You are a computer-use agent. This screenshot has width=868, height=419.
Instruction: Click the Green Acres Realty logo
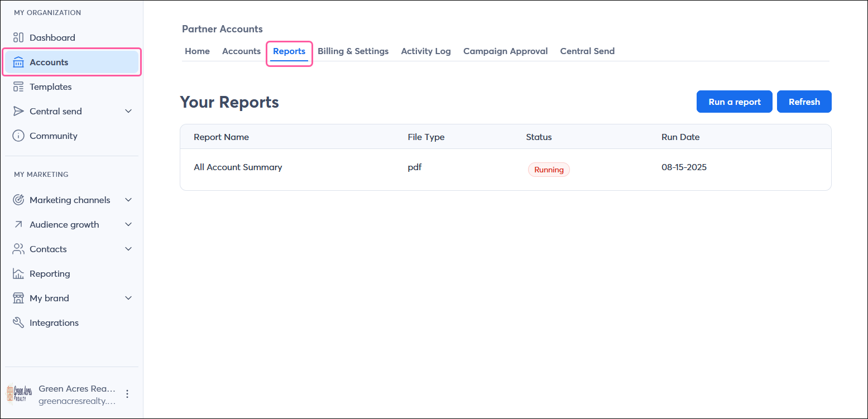click(18, 394)
